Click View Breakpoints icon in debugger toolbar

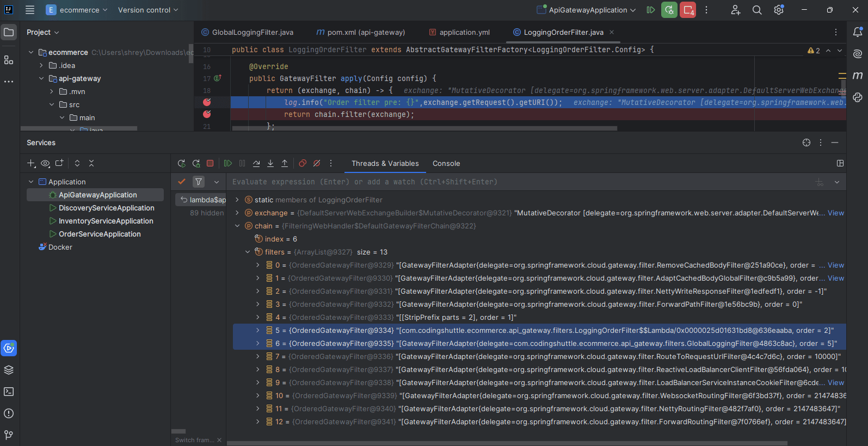pyautogui.click(x=303, y=163)
